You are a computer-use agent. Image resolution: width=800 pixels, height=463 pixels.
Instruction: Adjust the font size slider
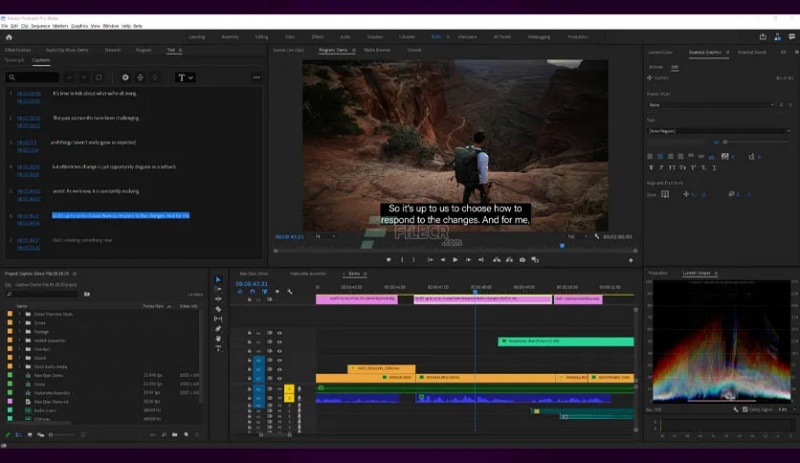[x=724, y=142]
